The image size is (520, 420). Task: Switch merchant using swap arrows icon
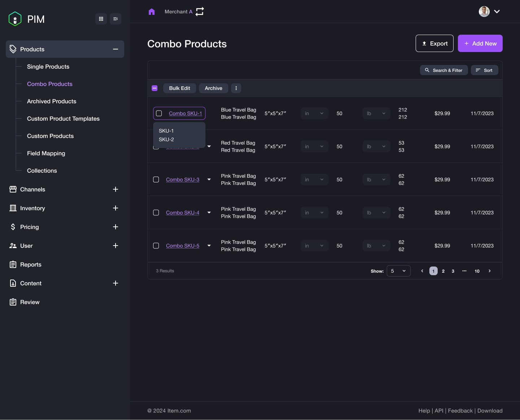pyautogui.click(x=200, y=12)
